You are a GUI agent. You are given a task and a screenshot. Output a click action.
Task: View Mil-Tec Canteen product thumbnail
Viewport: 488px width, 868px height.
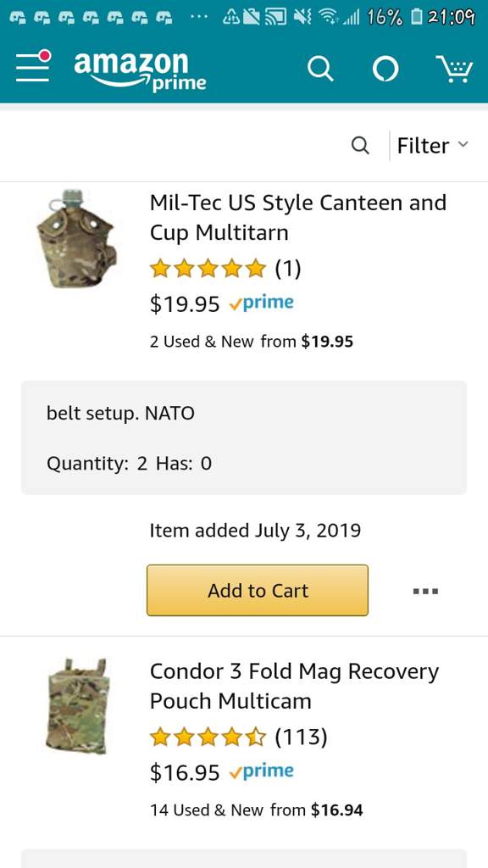click(x=76, y=239)
